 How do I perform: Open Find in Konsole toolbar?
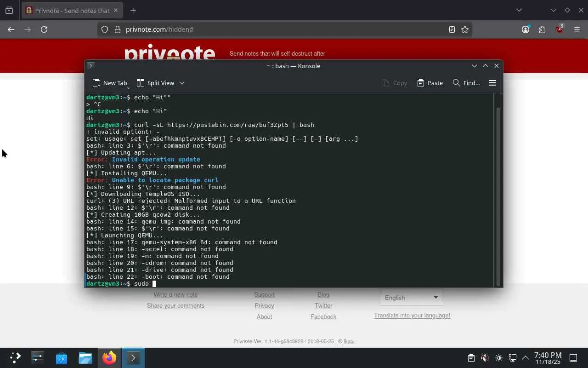pos(466,83)
